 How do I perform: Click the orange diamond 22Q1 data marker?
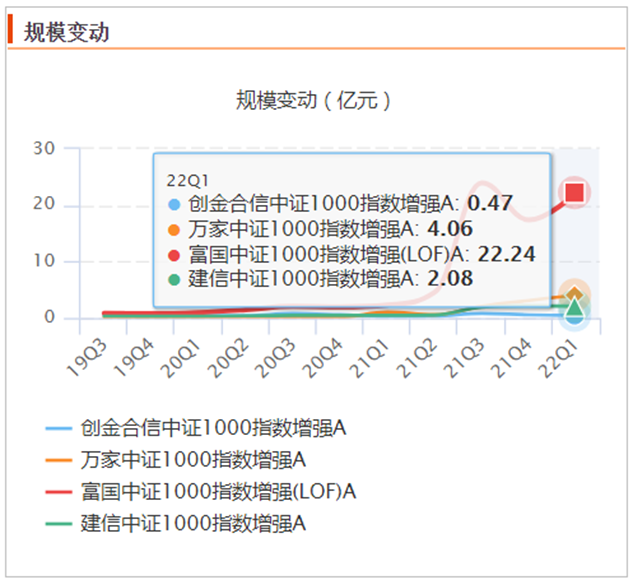click(x=574, y=294)
